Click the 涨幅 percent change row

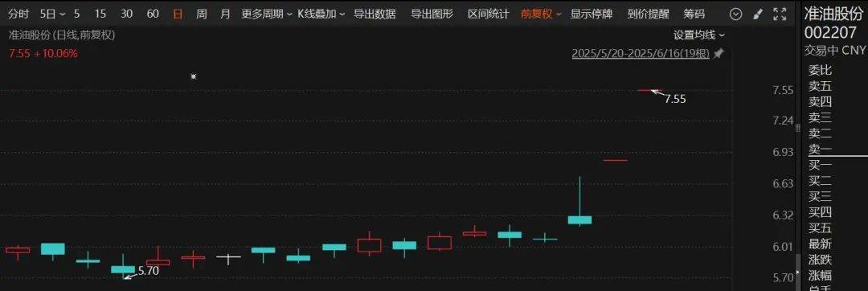pyautogui.click(x=821, y=275)
